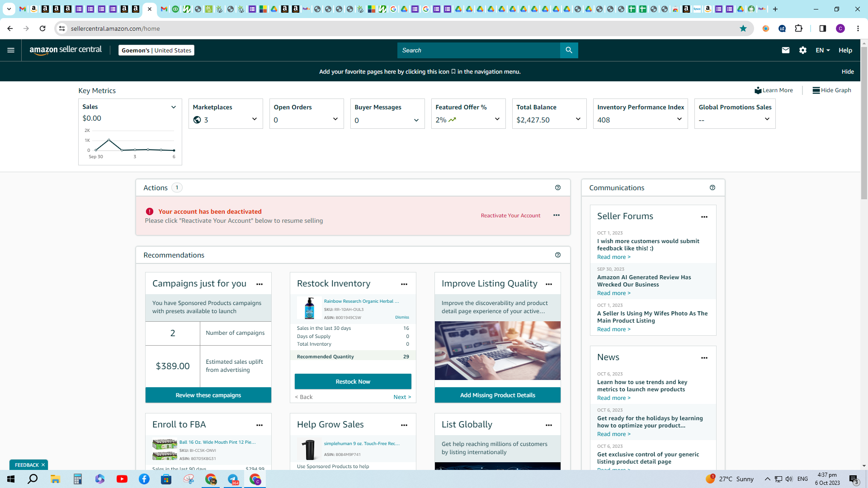Click the Restock Now button
The image size is (868, 488).
click(353, 381)
